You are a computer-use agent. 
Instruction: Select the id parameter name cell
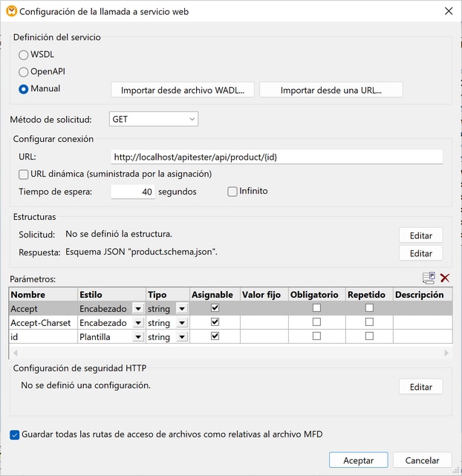coord(43,336)
